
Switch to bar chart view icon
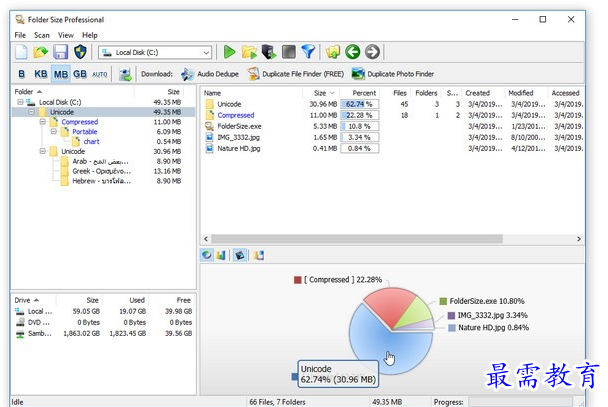pos(221,255)
